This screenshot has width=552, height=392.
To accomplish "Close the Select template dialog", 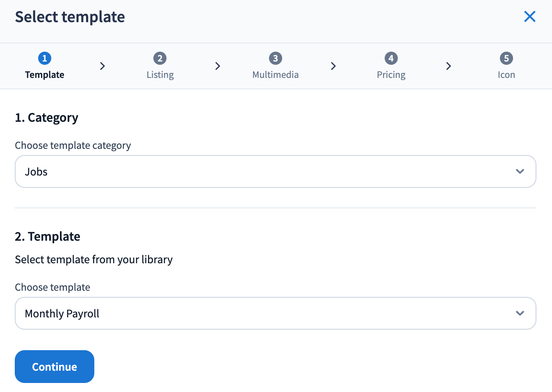I will point(529,17).
